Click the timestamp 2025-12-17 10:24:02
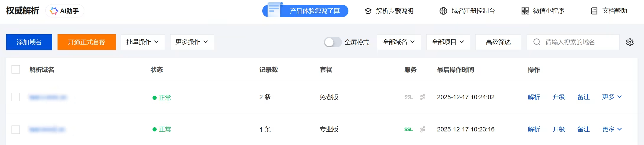Viewport: 644px width, 145px height. 466,97
